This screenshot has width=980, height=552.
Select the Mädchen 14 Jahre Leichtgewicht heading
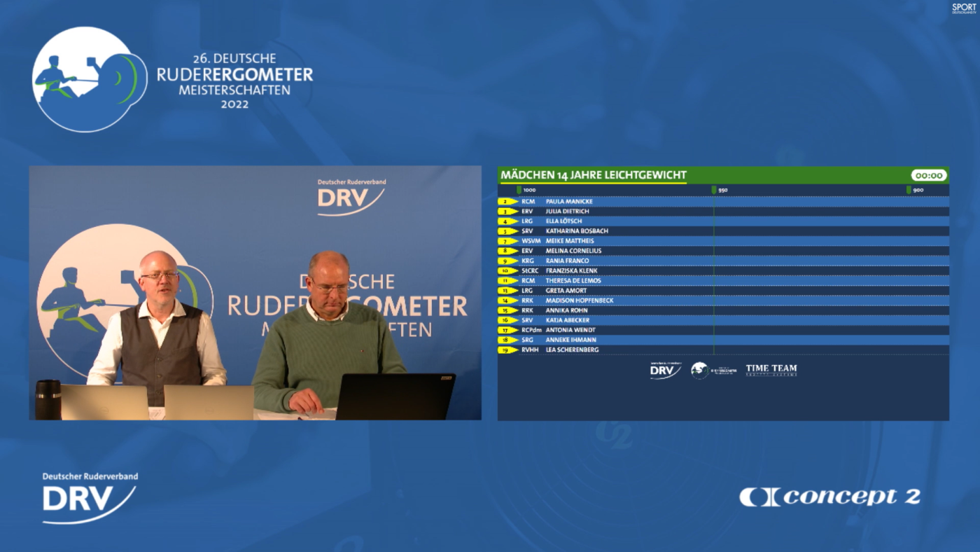(x=594, y=175)
